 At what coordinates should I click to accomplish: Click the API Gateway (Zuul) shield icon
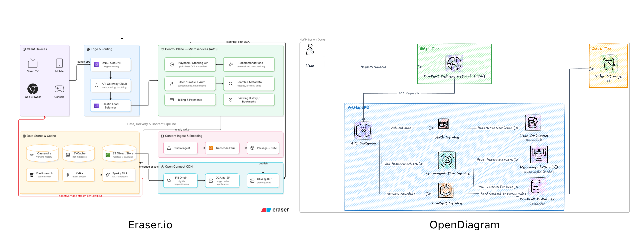click(x=96, y=85)
